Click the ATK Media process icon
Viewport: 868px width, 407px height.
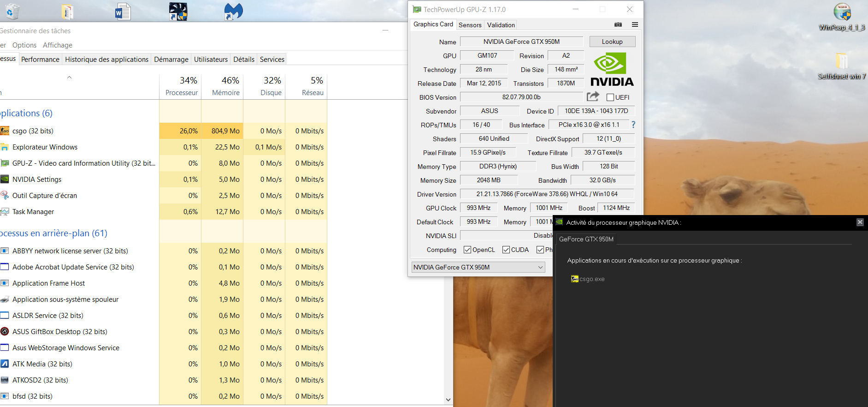pyautogui.click(x=5, y=364)
